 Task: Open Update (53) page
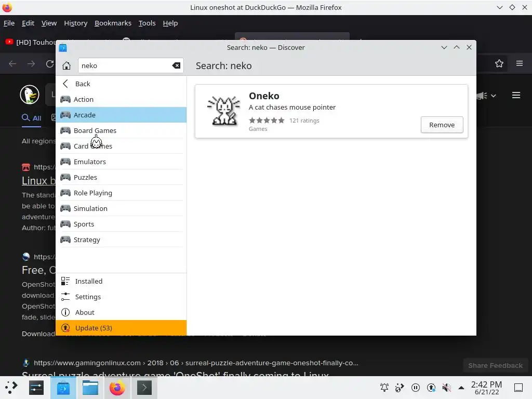pyautogui.click(x=121, y=328)
